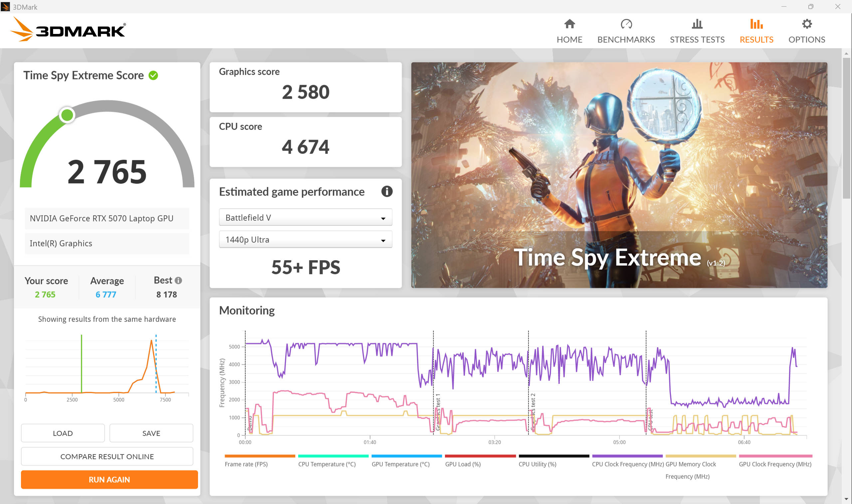Viewport: 852px width, 504px height.
Task: Click the Graphics score value 2 580
Action: [x=306, y=92]
